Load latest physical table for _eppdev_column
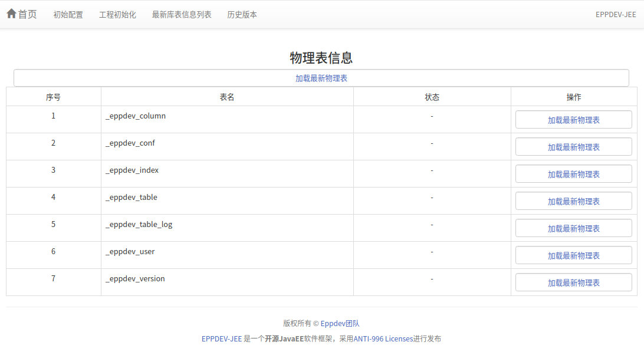Viewport: 644px width, 355px height. [573, 120]
